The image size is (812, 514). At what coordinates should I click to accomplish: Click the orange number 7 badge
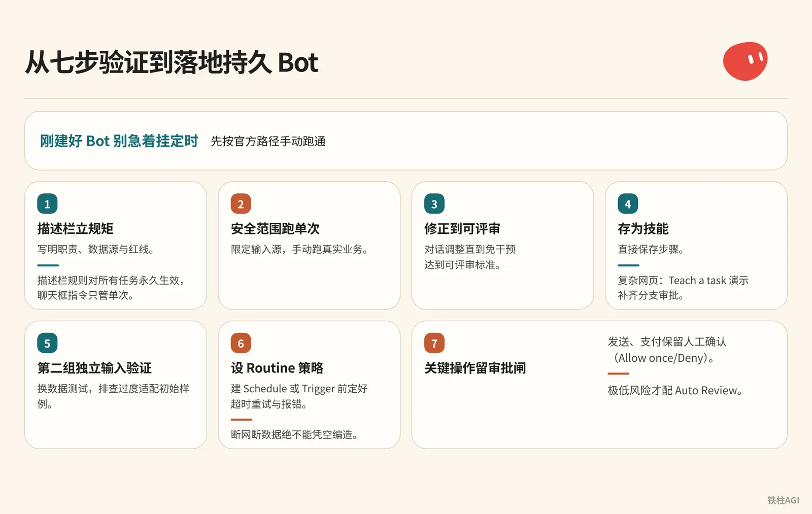coord(434,343)
